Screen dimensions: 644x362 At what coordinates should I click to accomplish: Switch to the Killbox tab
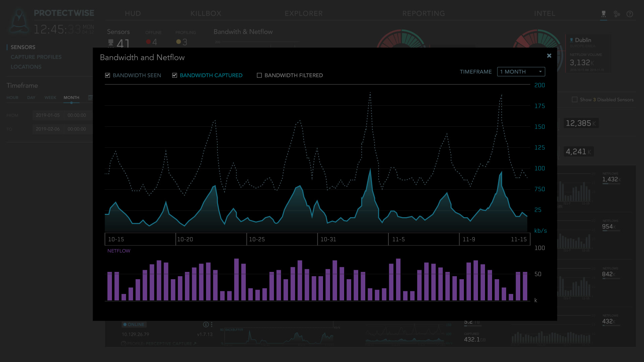click(x=206, y=13)
